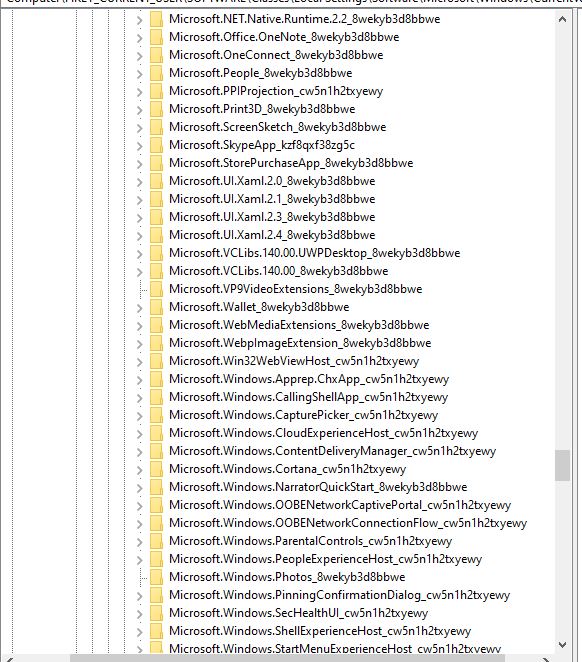Select Microsoft.Windows.SecHealthUI_cw5n1h2txyewy key name
The image size is (582, 662).
point(298,613)
